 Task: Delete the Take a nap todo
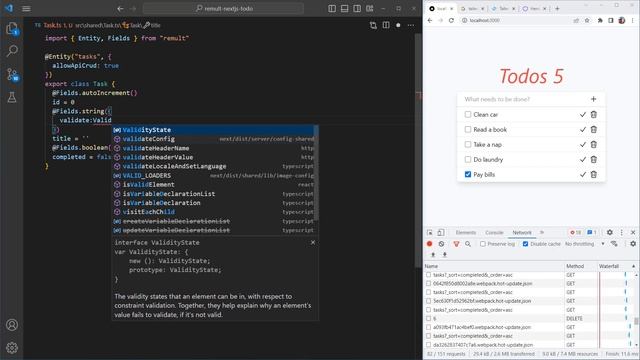pos(594,144)
